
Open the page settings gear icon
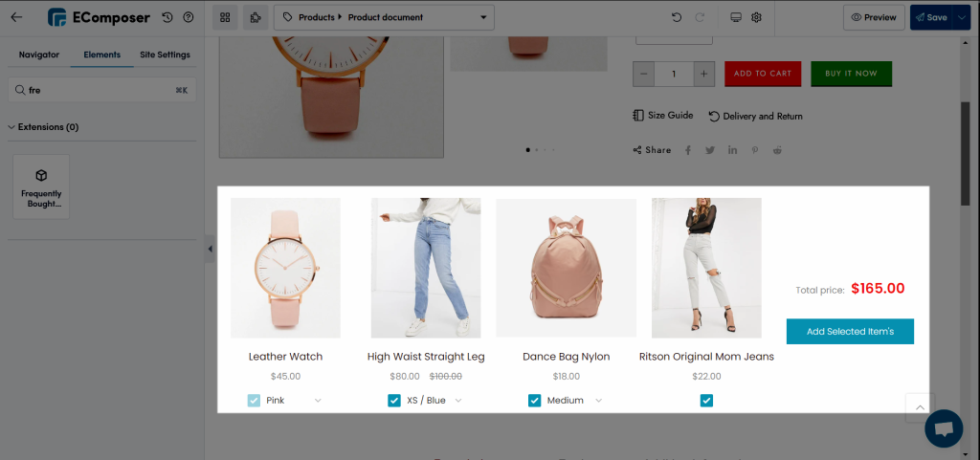756,17
